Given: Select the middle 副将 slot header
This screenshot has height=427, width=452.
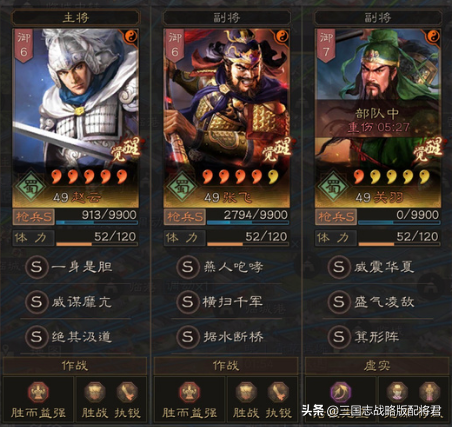Looking at the screenshot, I should pyautogui.click(x=227, y=17).
